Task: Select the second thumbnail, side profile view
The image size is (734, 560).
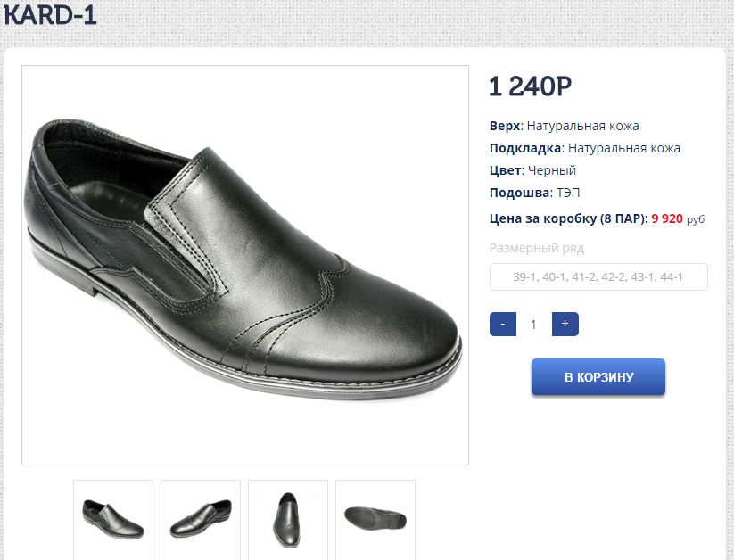Action: coord(201,518)
